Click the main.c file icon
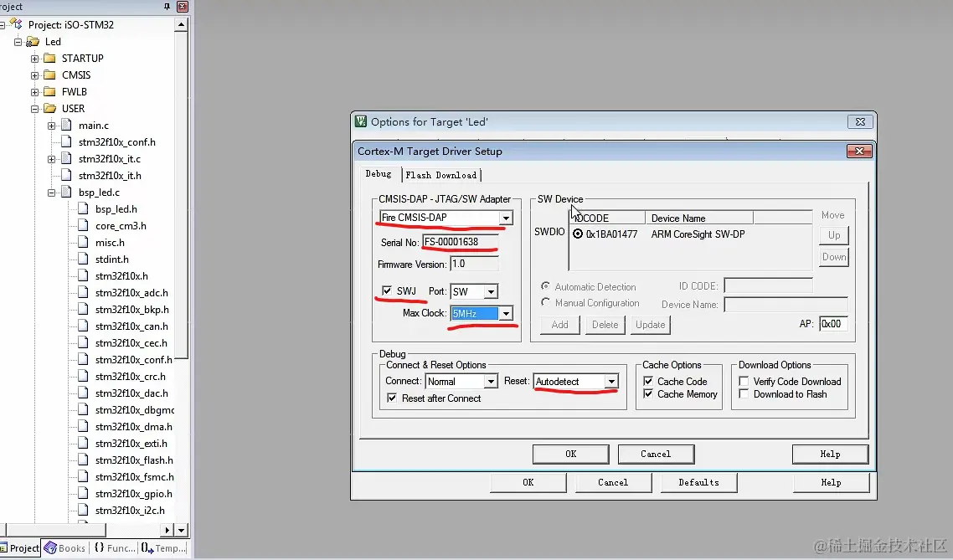 pyautogui.click(x=66, y=125)
